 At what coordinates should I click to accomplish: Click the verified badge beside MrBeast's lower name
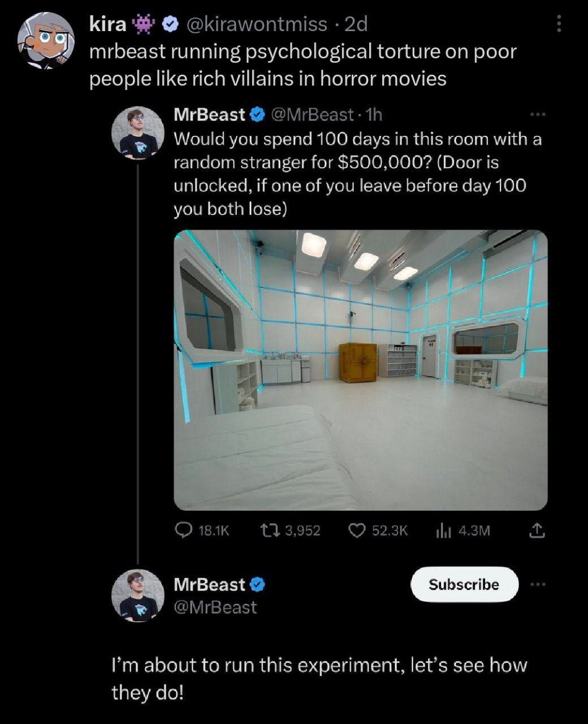258,584
